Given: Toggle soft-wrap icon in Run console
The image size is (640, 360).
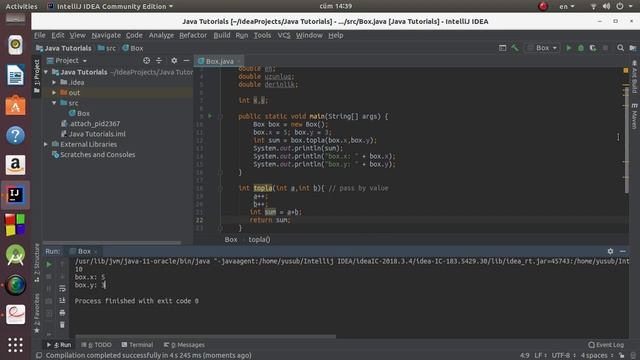Looking at the screenshot, I should 62,288.
